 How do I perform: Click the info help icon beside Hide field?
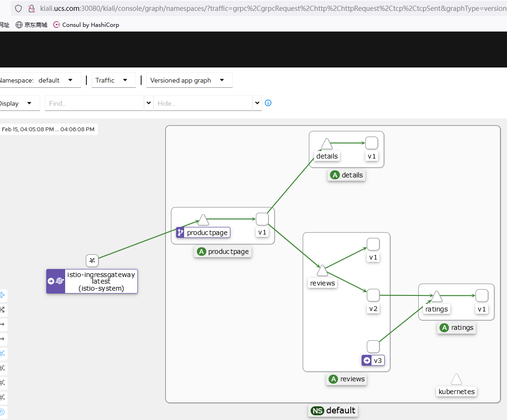coord(268,103)
